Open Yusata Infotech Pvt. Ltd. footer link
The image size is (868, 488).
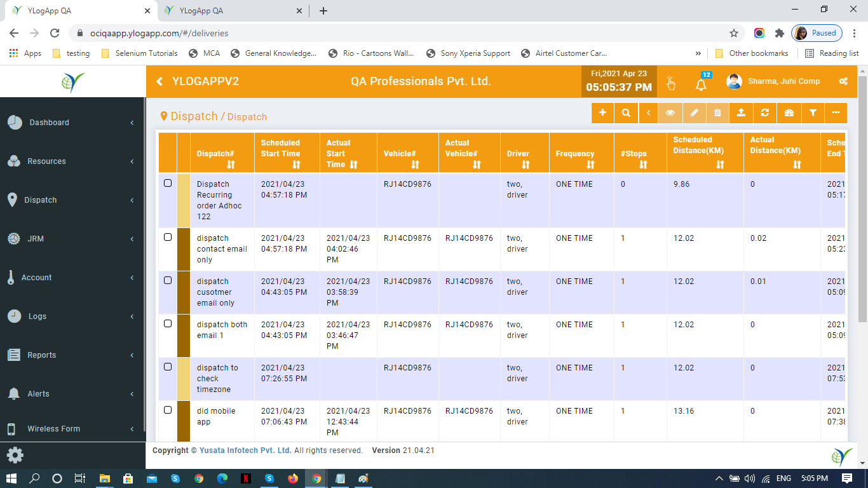245,451
